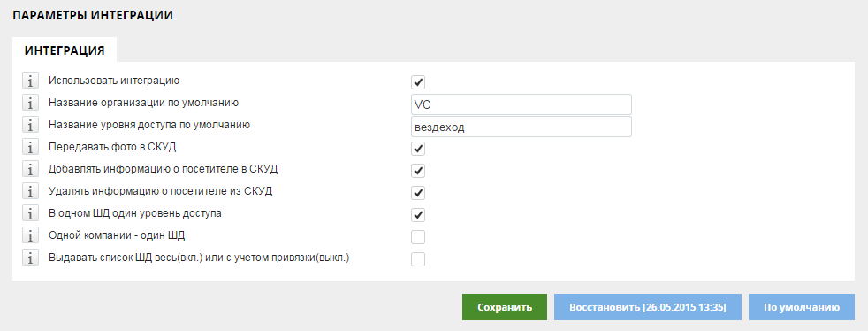Click info icon for Добавлять информацию о посетителе
Viewport: 868px width, 331px height.
click(30, 170)
